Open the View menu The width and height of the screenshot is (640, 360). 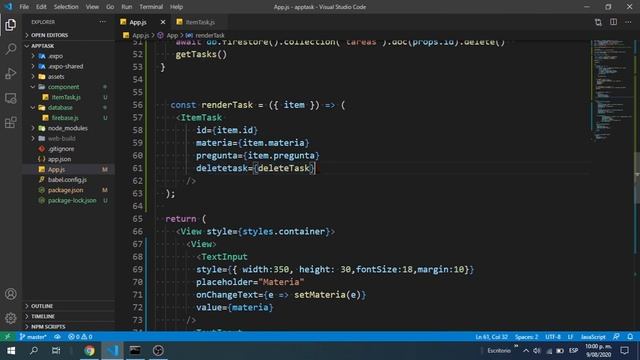pyautogui.click(x=92, y=7)
